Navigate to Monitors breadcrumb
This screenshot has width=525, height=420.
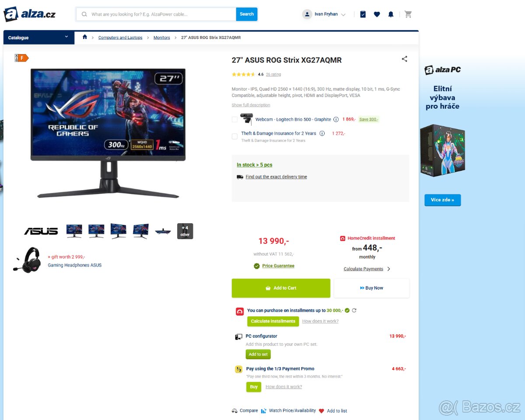tap(161, 38)
